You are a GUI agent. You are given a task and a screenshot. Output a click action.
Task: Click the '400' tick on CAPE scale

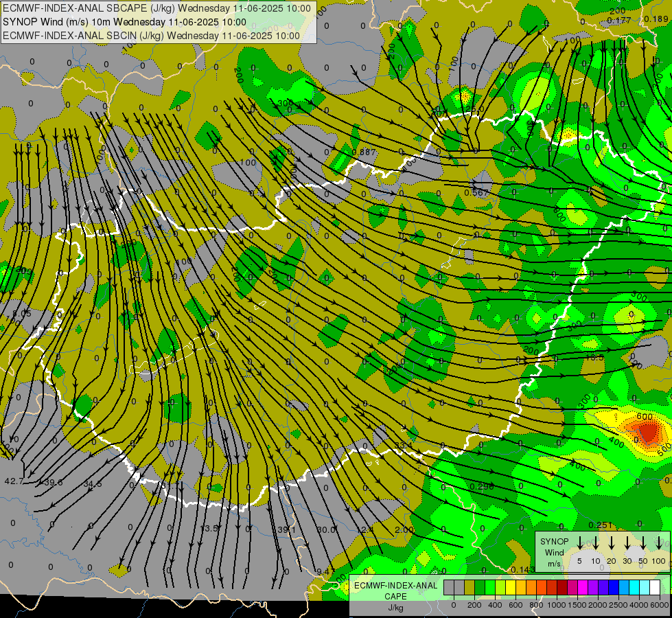coord(495,605)
